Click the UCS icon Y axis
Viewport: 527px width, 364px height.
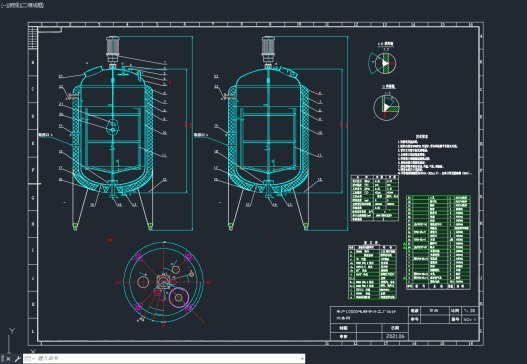pyautogui.click(x=12, y=331)
